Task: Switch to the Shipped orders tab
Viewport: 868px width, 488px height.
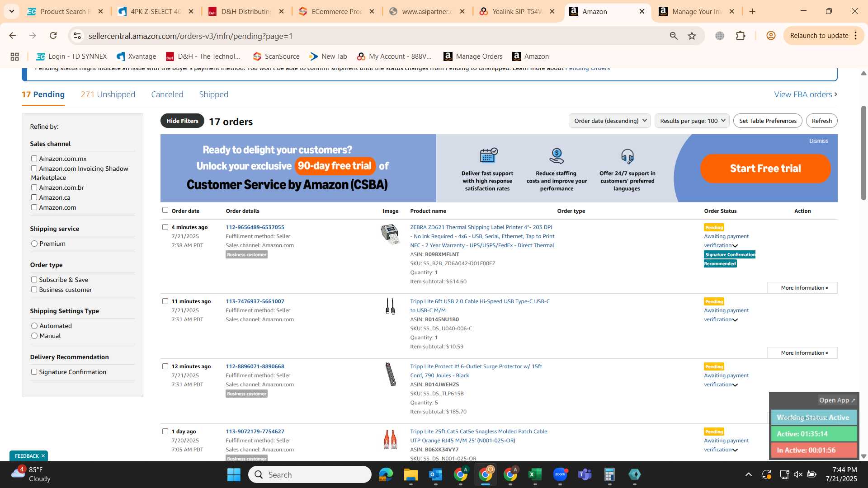Action: point(213,94)
